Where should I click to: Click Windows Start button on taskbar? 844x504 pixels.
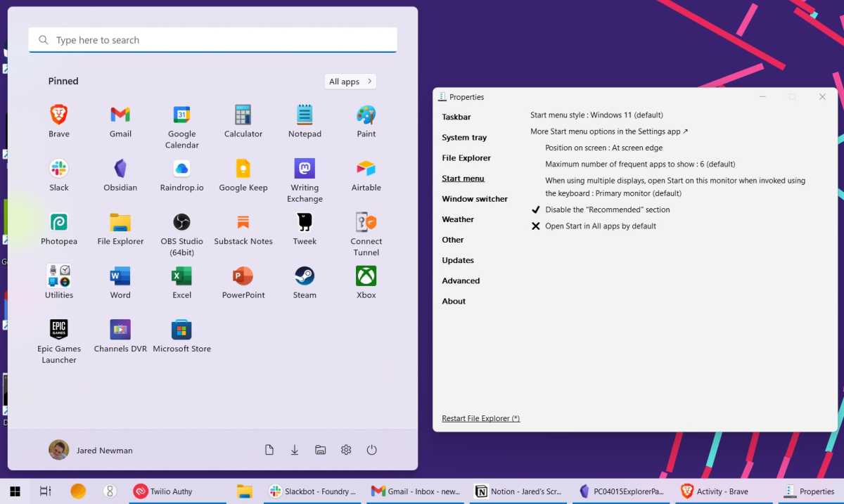[x=15, y=491]
